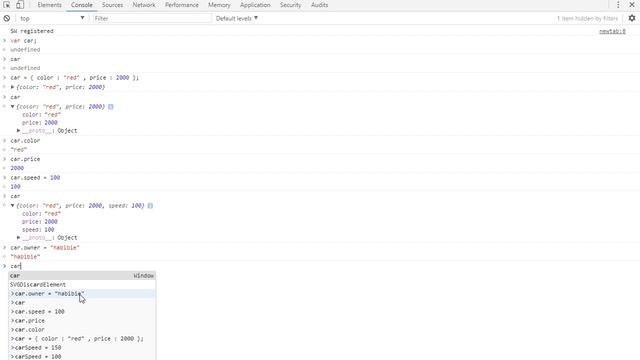Focus the Filter input field
The image size is (640, 360).
tap(152, 18)
